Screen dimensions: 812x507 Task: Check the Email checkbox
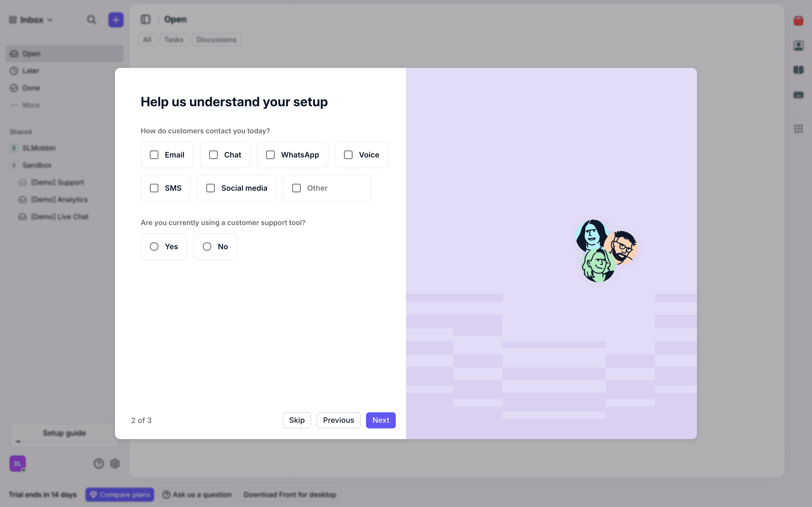[x=154, y=155]
